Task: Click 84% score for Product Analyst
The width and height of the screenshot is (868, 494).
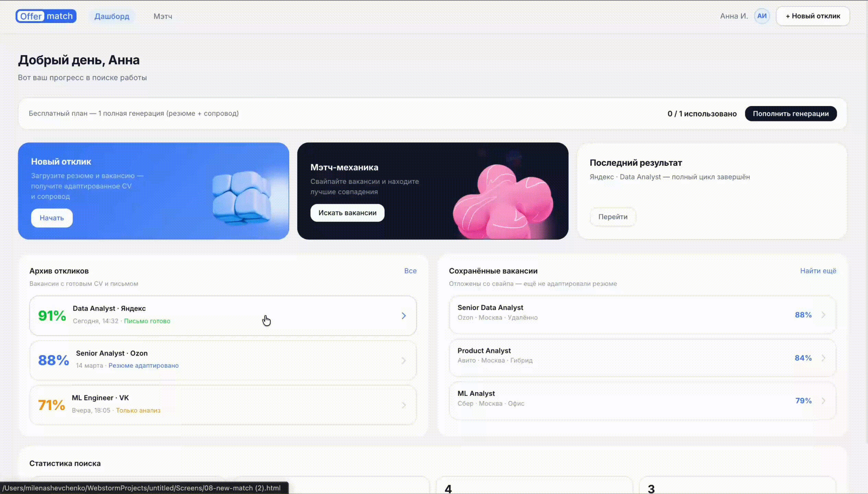Action: (803, 358)
